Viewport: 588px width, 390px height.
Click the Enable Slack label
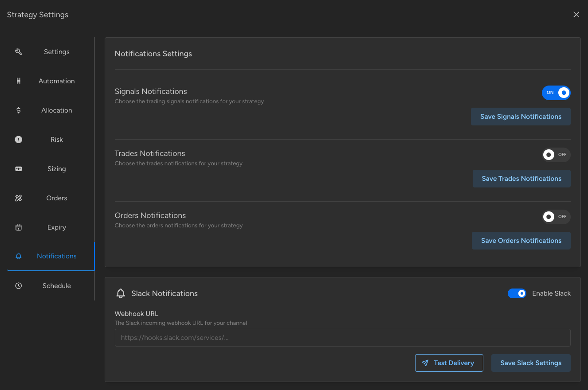[x=551, y=293]
